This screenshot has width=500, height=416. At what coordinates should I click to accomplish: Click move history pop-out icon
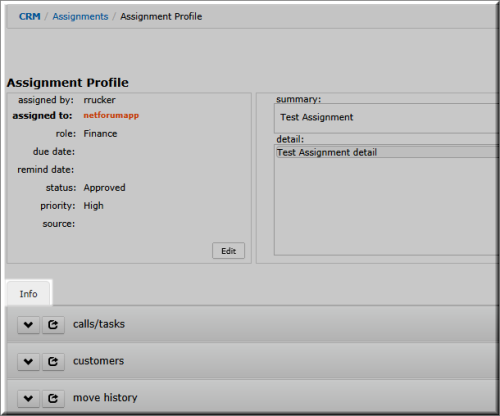click(53, 398)
